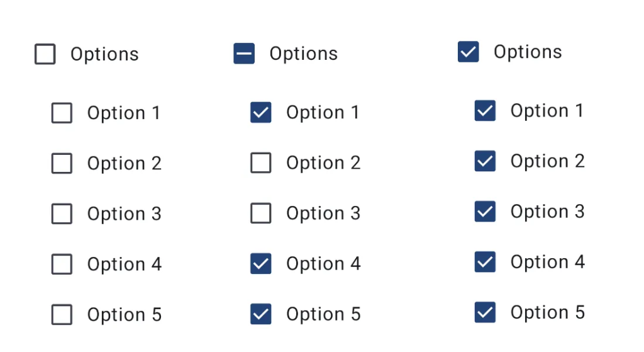Uncheck Option 3 in the fully checked group
Viewport: 644px width, 352px height.
click(485, 212)
